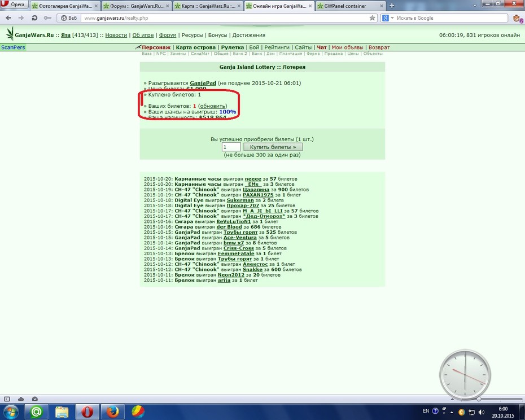525x420 pixels.
Task: Open the Яга character profile link
Action: (65, 35)
